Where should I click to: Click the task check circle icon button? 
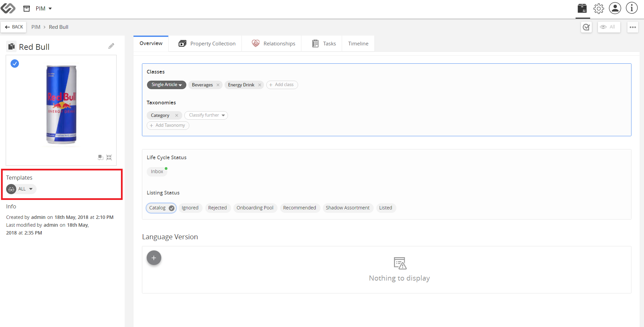[586, 27]
